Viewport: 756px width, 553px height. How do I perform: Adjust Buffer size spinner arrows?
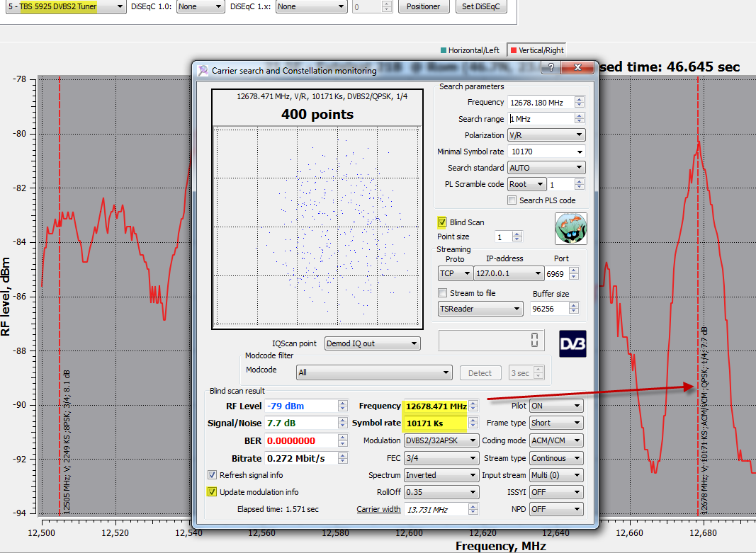click(x=574, y=309)
